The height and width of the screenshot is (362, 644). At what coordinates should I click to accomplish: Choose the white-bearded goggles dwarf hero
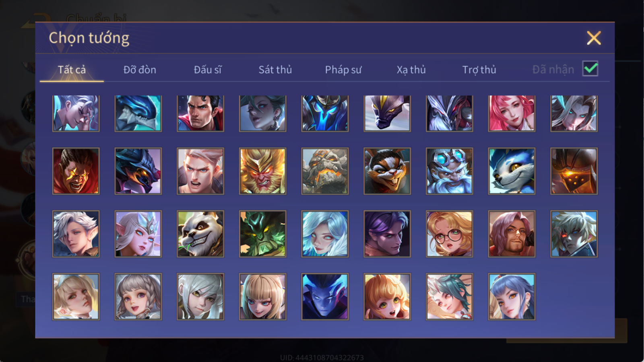(449, 171)
